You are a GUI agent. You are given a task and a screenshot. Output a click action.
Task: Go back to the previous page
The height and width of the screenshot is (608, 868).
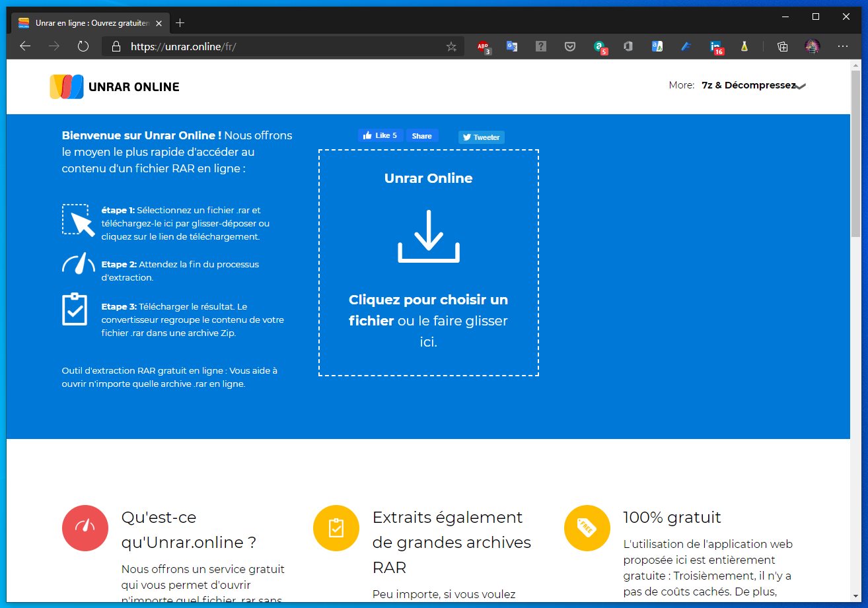click(25, 46)
